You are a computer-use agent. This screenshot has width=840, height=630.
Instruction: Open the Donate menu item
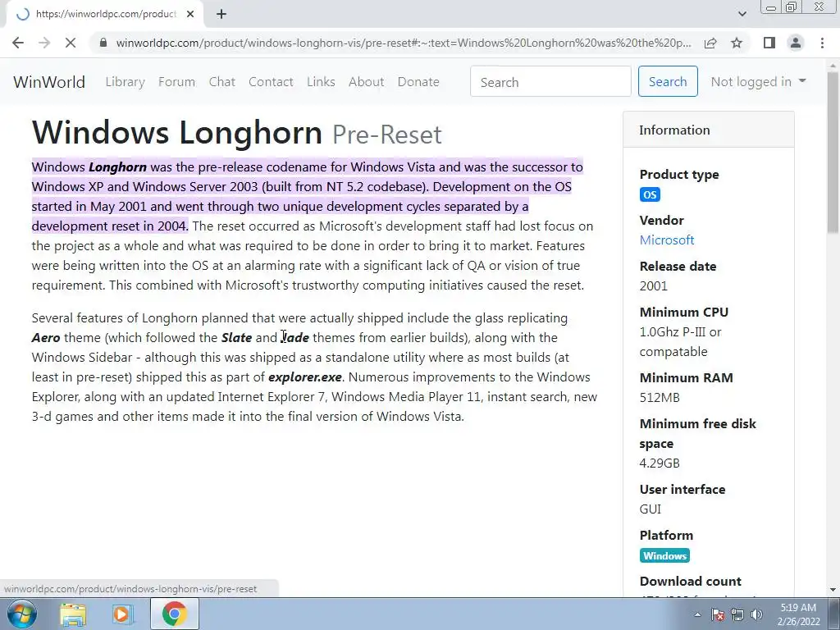click(x=418, y=82)
